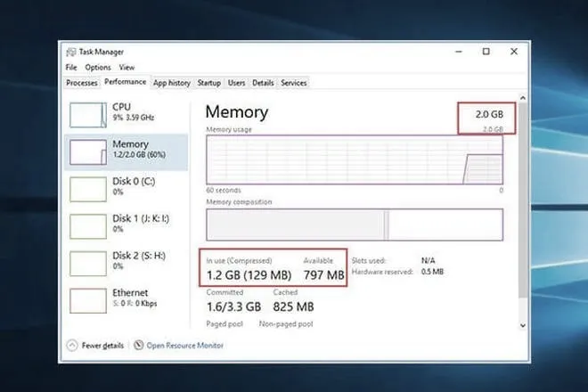Image resolution: width=588 pixels, height=392 pixels.
Task: Click the Ethernet label in sidebar
Action: click(x=130, y=292)
